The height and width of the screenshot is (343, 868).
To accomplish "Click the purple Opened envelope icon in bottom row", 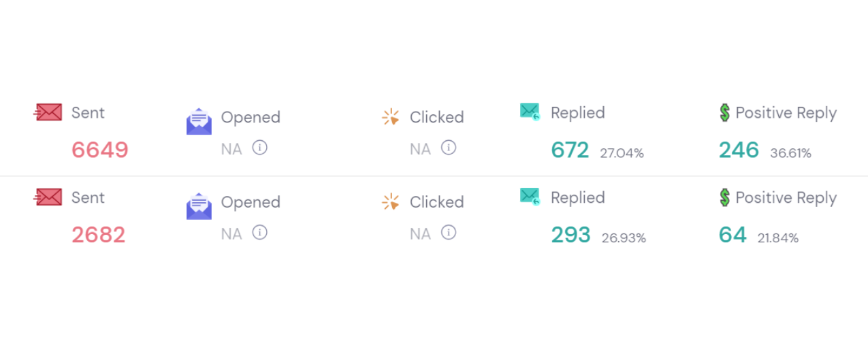I will tap(199, 206).
